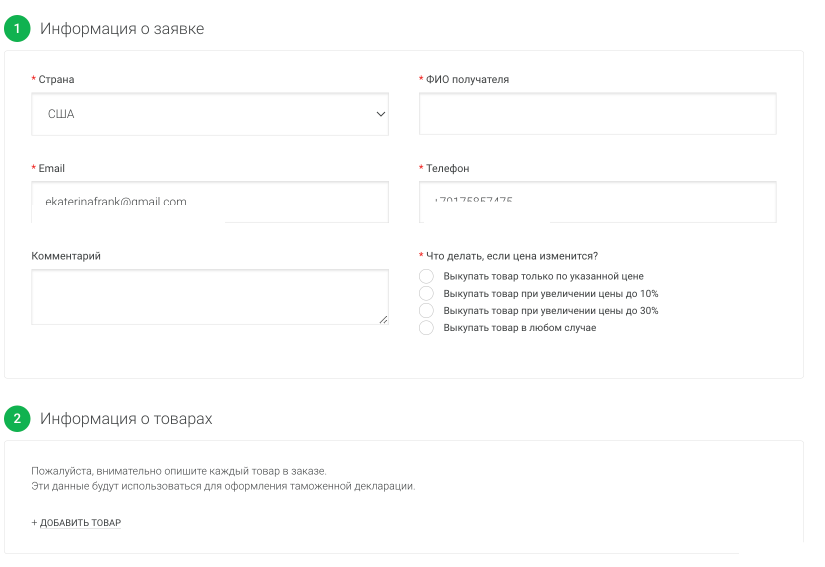Select the buy-up-to-10% price increase option
Screen dimensions: 825x567
pyautogui.click(x=426, y=293)
